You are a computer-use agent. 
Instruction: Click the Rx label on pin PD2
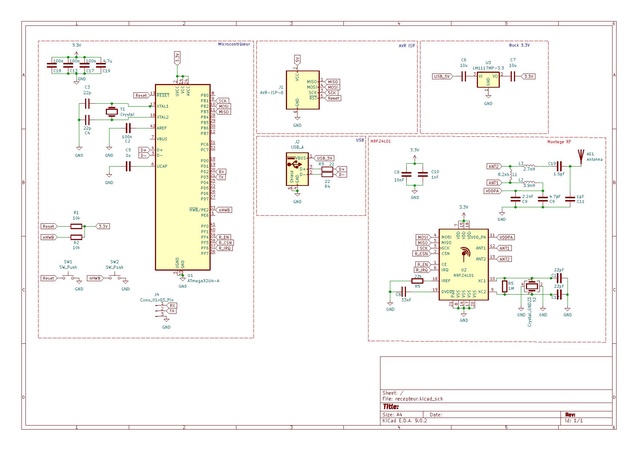pos(222,172)
